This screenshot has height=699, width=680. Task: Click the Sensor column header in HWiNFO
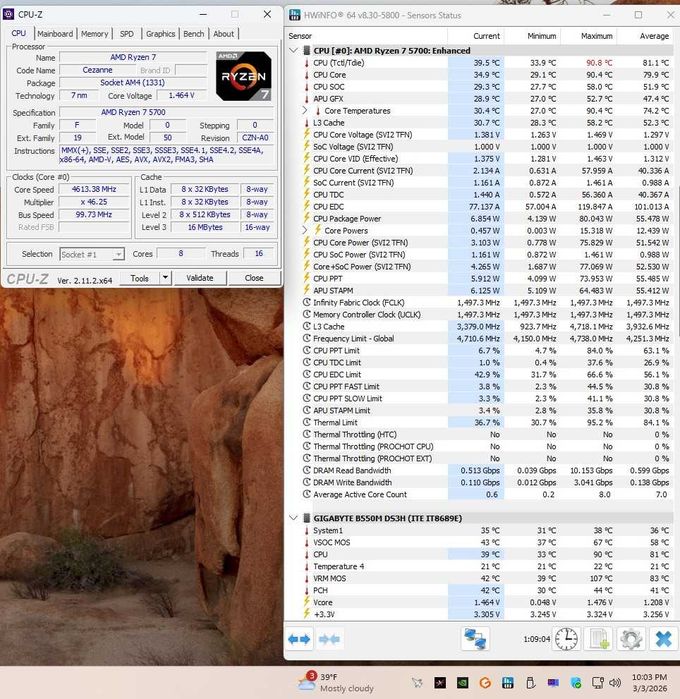pos(366,36)
